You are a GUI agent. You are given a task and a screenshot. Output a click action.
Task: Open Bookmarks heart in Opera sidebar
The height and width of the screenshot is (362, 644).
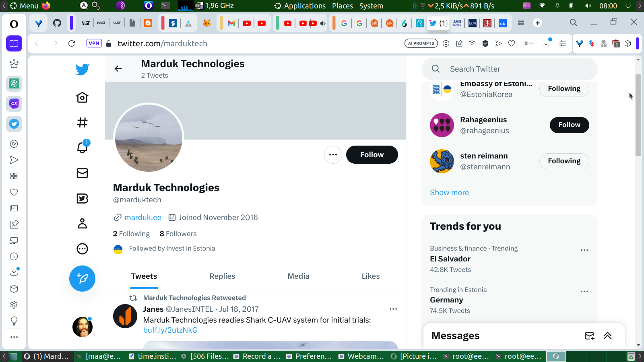pyautogui.click(x=14, y=192)
